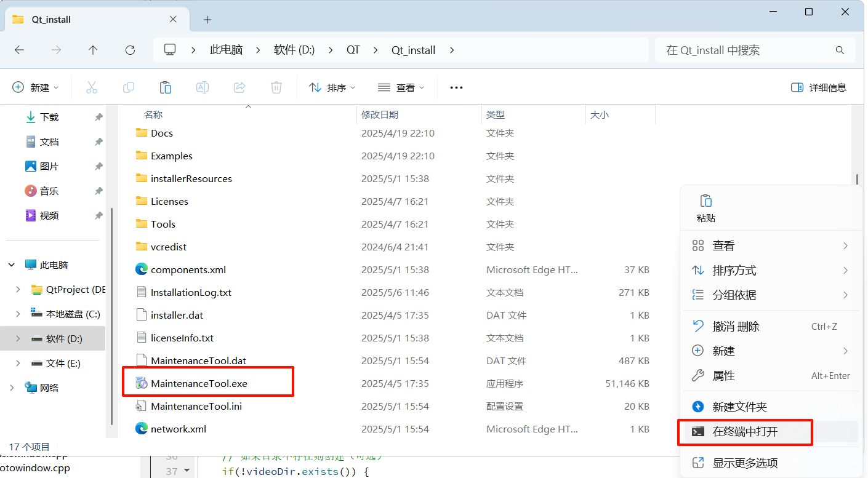Viewport: 868px width, 478px height.
Task: Open 查看 submenu in context menu
Action: click(771, 245)
